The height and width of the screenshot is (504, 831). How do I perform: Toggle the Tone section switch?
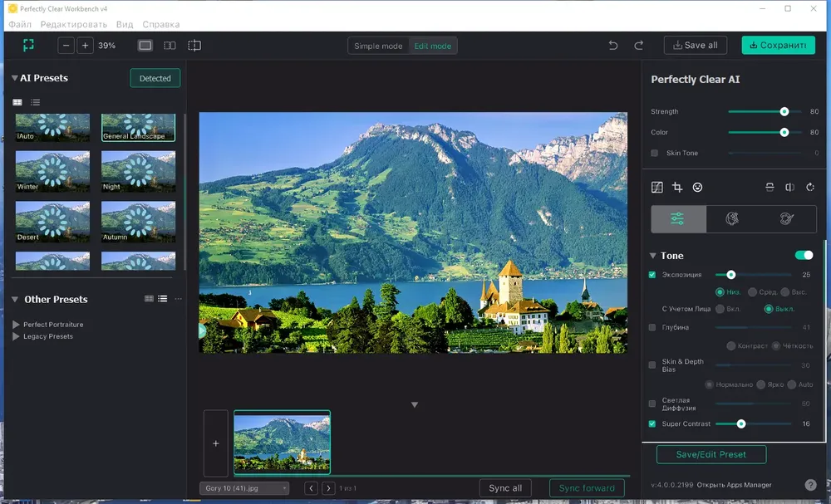coord(804,255)
